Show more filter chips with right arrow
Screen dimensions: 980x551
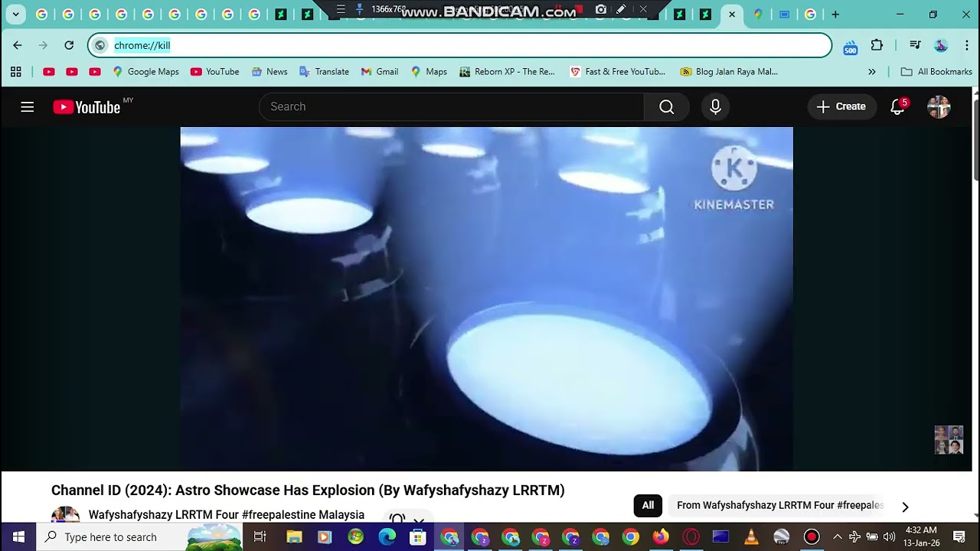[905, 507]
